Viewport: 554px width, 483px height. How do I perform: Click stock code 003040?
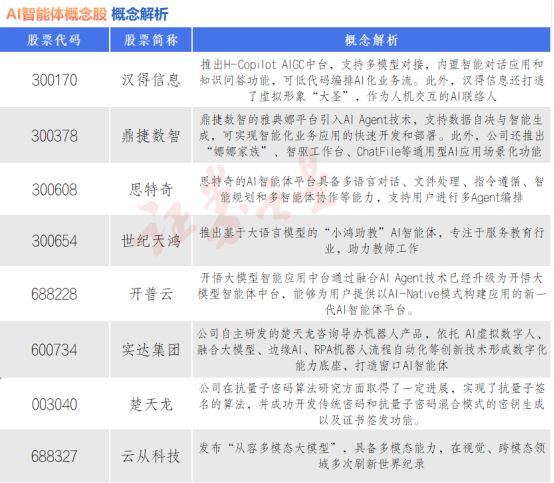point(54,405)
